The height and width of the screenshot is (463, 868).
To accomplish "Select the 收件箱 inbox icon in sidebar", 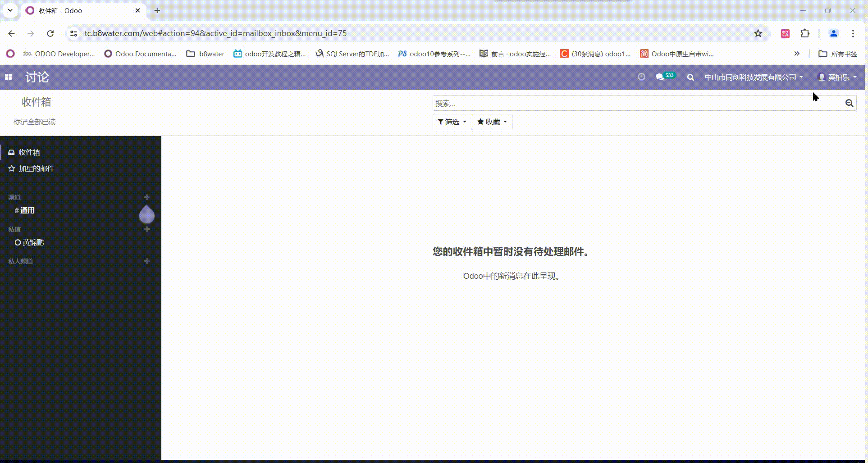I will (11, 152).
